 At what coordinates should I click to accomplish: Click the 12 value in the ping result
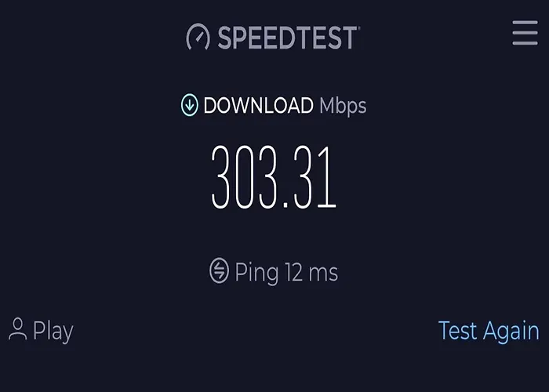pyautogui.click(x=293, y=272)
